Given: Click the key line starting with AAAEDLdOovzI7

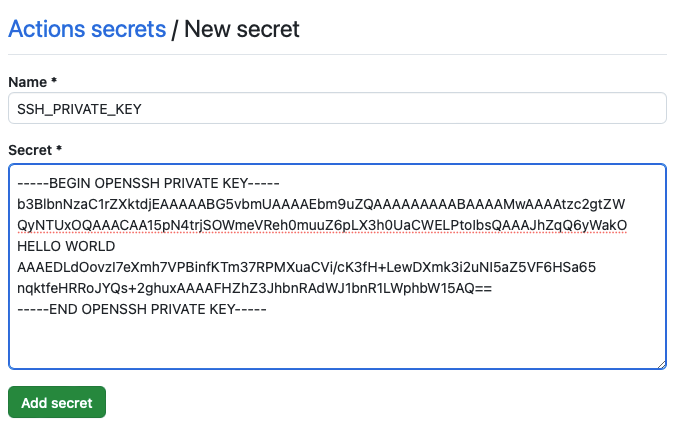Looking at the screenshot, I should [306, 267].
